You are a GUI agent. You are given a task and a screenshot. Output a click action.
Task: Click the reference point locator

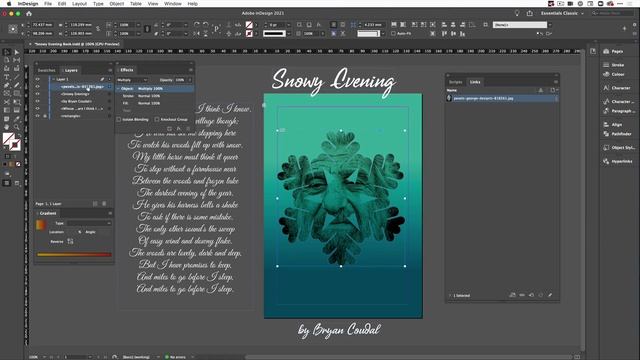click(x=13, y=29)
